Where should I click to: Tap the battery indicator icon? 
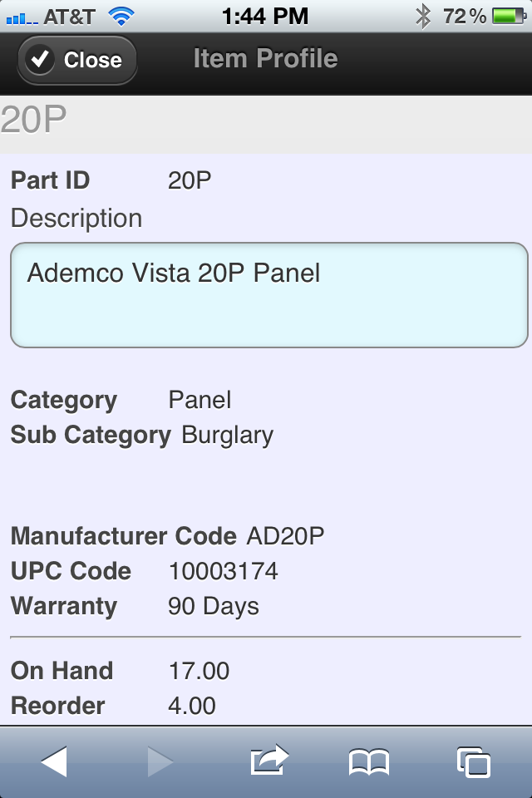coord(509,17)
